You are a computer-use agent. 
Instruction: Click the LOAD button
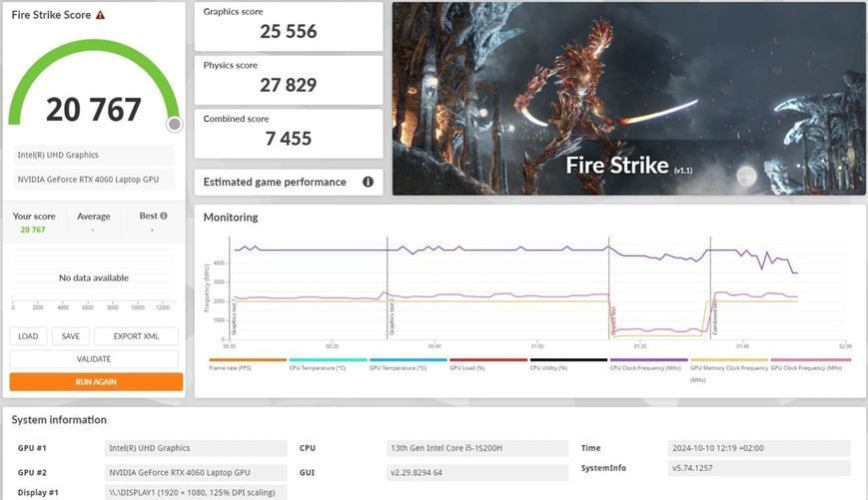(x=28, y=336)
